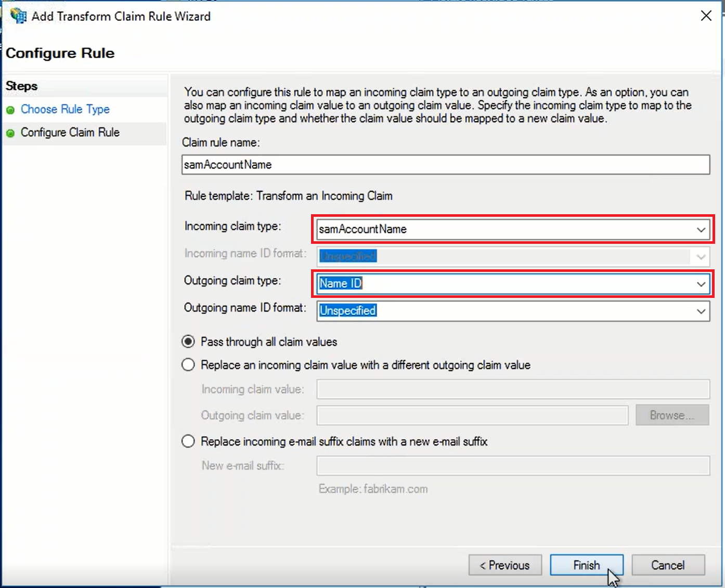Screen dimensions: 725x588
Task: Open the Outgoing claim type dropdown arrow
Action: [x=701, y=284]
